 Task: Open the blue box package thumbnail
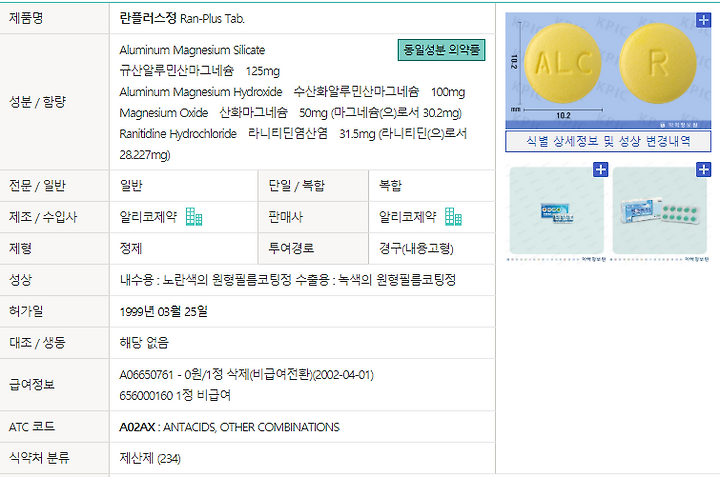[557, 210]
